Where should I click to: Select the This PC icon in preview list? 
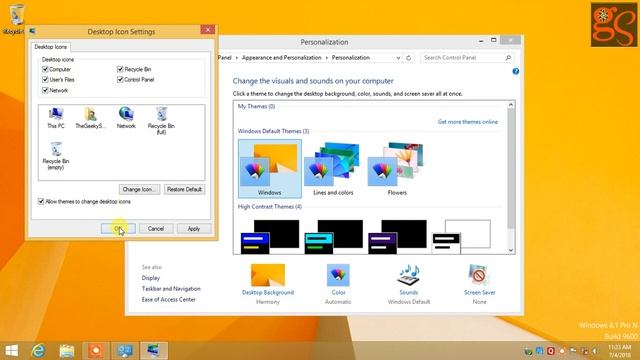click(56, 118)
